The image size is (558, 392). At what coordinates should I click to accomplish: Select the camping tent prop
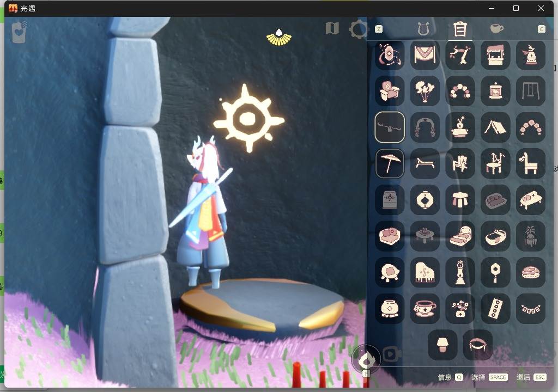495,127
